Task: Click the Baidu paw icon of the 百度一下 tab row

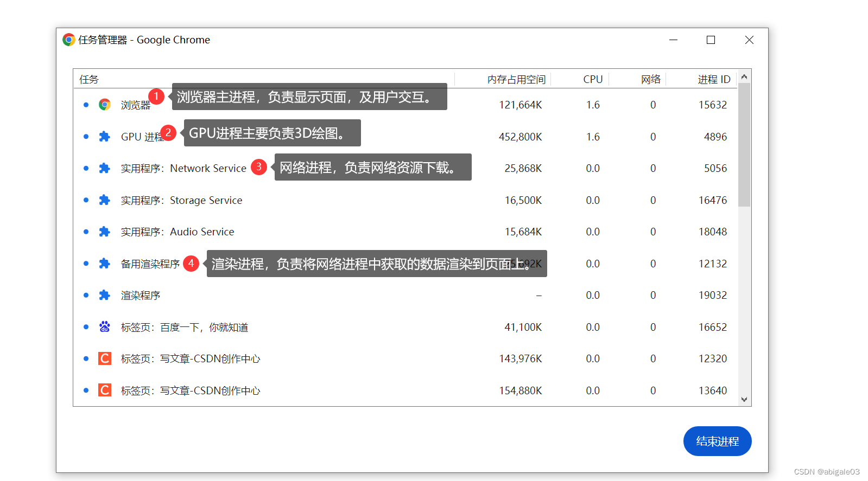Action: coord(105,327)
